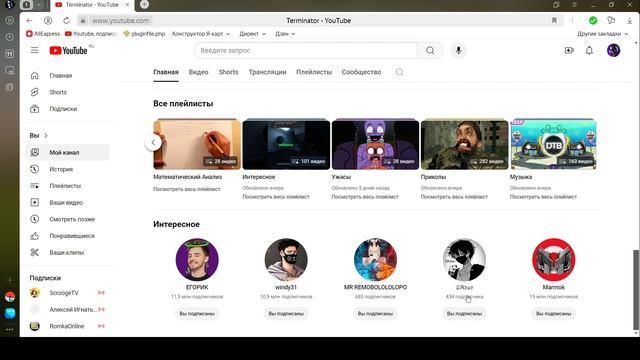Open the notifications bell

coord(589,50)
